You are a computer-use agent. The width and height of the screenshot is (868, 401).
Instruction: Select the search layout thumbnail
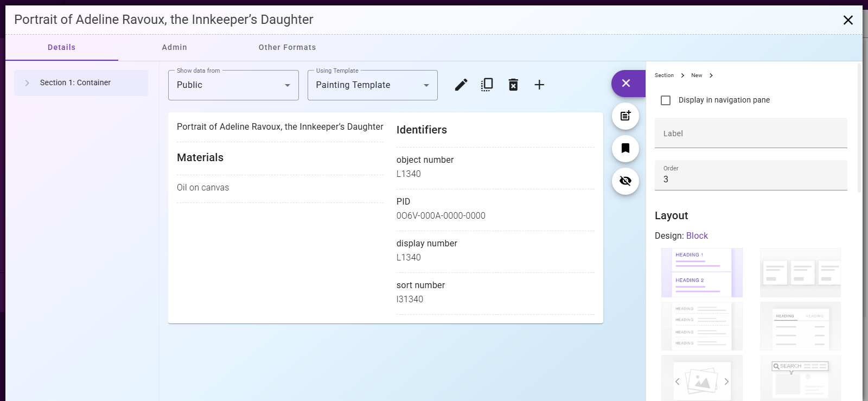pyautogui.click(x=800, y=379)
